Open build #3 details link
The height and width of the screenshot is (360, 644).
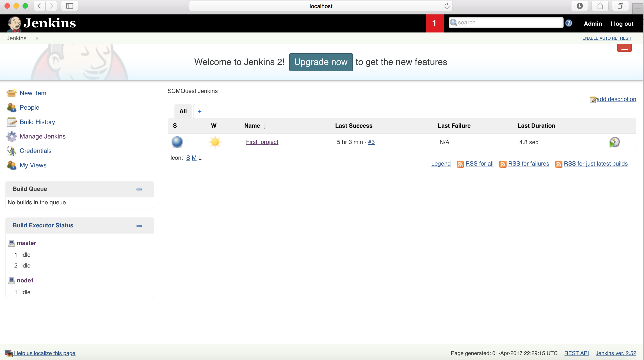click(x=371, y=142)
